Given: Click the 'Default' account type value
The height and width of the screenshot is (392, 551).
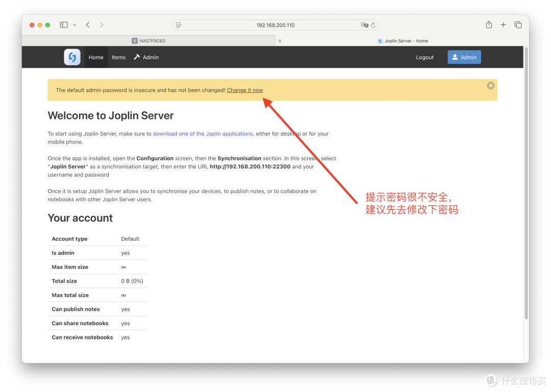Looking at the screenshot, I should 130,239.
